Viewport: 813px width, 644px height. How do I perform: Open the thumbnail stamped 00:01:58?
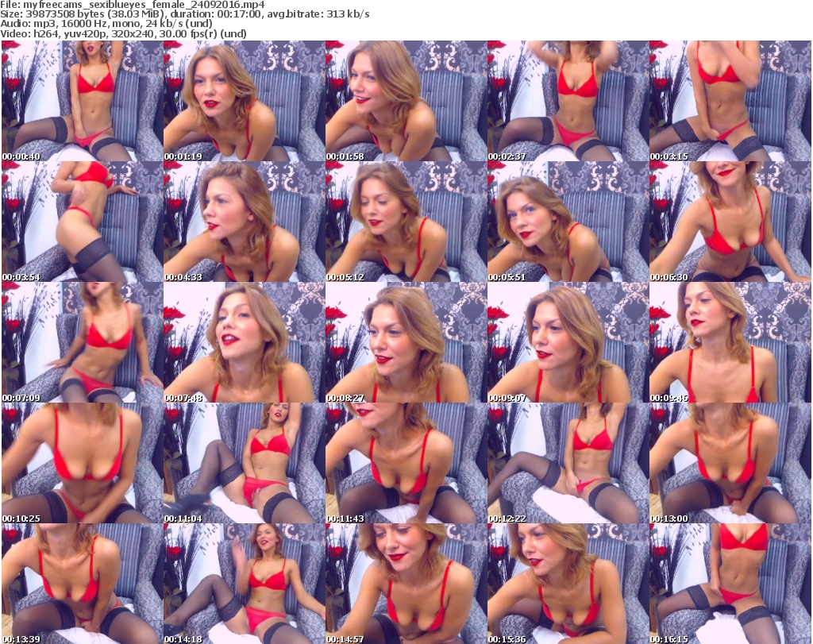(406, 101)
